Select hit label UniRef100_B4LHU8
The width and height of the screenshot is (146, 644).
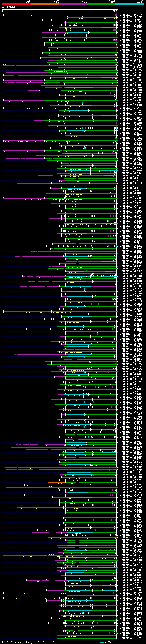tap(131, 80)
